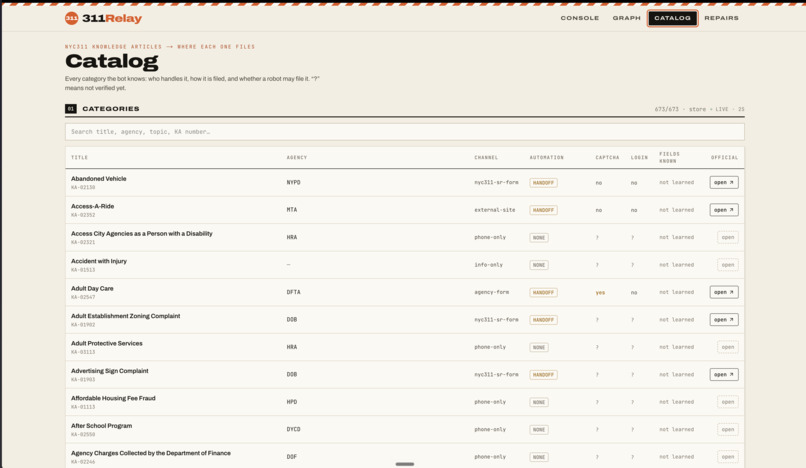Click the agency-form channel cell

tap(491, 292)
